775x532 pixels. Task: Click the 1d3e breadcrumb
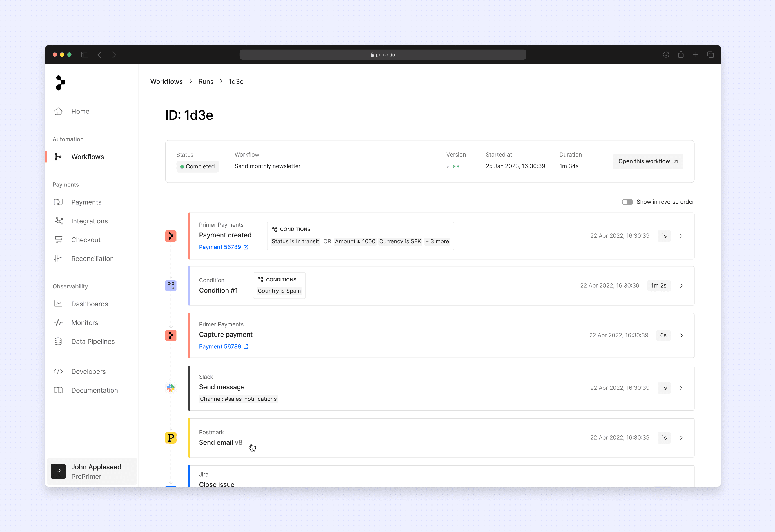click(236, 82)
